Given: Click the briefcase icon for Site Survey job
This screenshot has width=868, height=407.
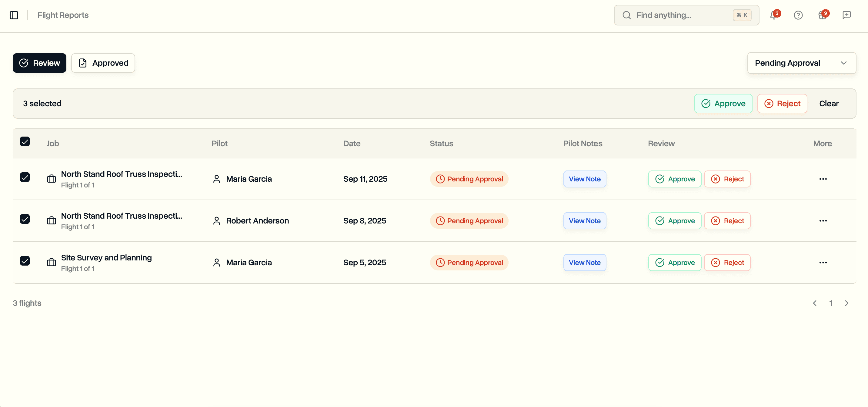Looking at the screenshot, I should (51, 263).
